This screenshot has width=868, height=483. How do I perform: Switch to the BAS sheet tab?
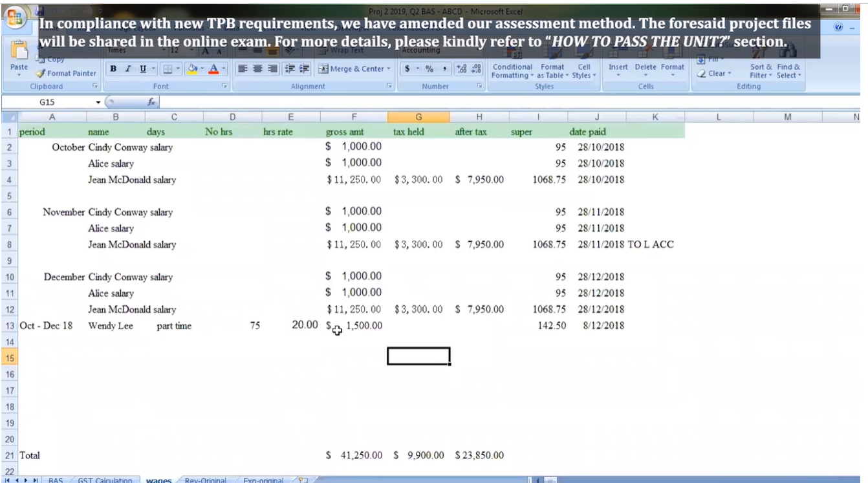(x=55, y=480)
